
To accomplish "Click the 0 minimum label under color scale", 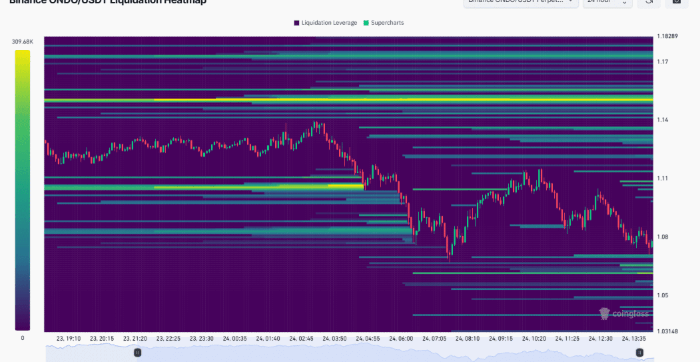I will 22,338.
